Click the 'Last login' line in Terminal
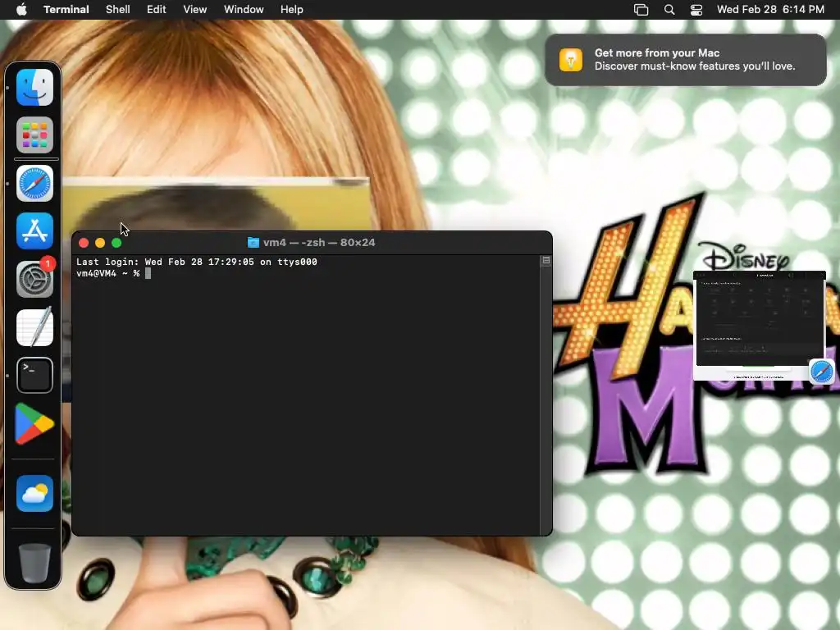The height and width of the screenshot is (630, 840). click(197, 262)
